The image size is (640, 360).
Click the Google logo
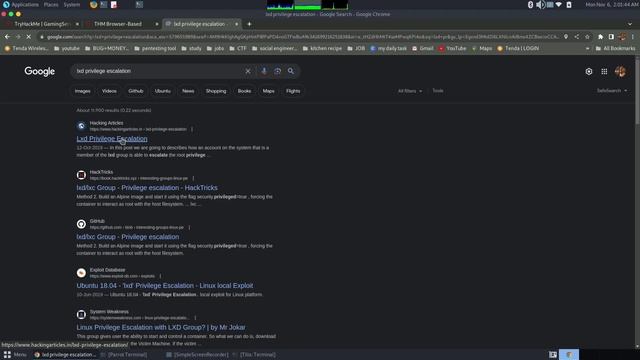[x=40, y=71]
